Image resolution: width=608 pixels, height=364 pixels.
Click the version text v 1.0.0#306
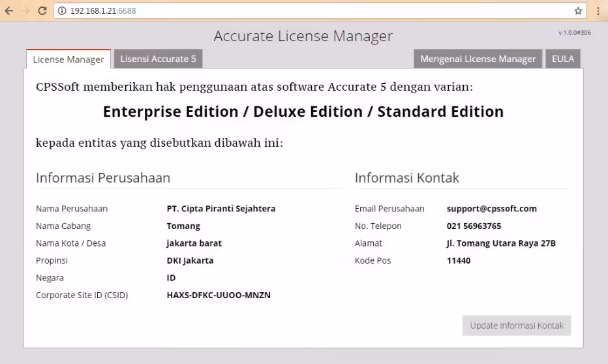point(575,33)
